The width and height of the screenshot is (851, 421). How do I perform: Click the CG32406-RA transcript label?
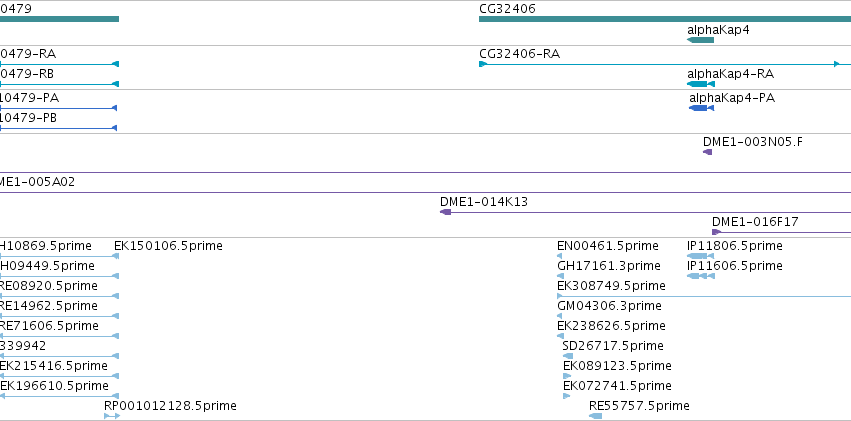[x=519, y=54]
